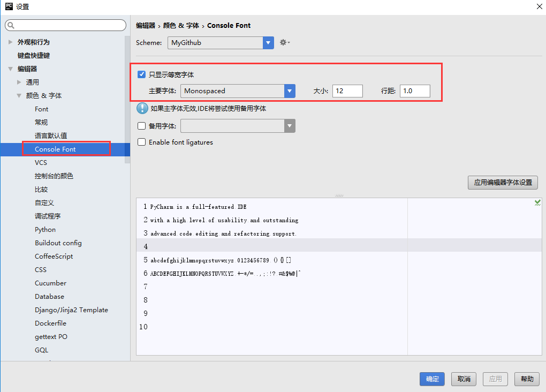Click the 大小 font size field
The width and height of the screenshot is (546, 392).
[x=347, y=91]
